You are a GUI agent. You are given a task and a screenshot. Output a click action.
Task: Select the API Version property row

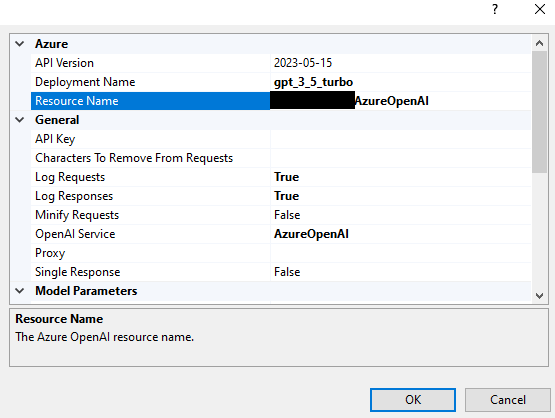(281, 63)
